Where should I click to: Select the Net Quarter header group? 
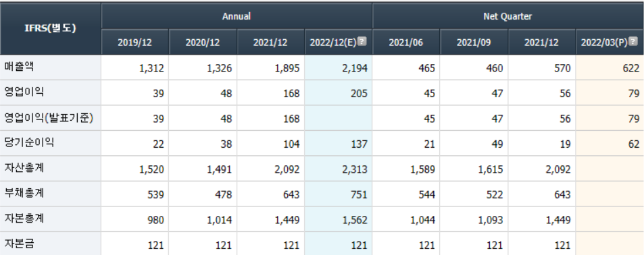tap(507, 16)
